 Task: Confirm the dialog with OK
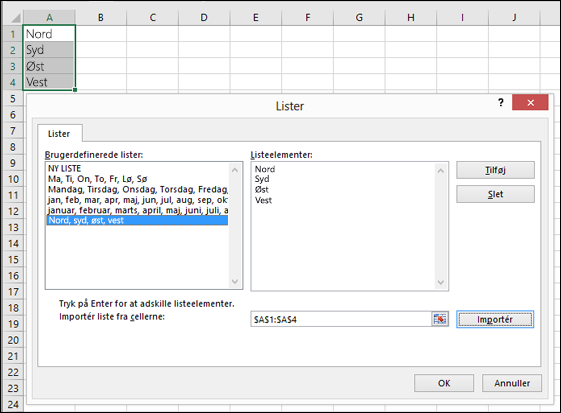[x=444, y=383]
